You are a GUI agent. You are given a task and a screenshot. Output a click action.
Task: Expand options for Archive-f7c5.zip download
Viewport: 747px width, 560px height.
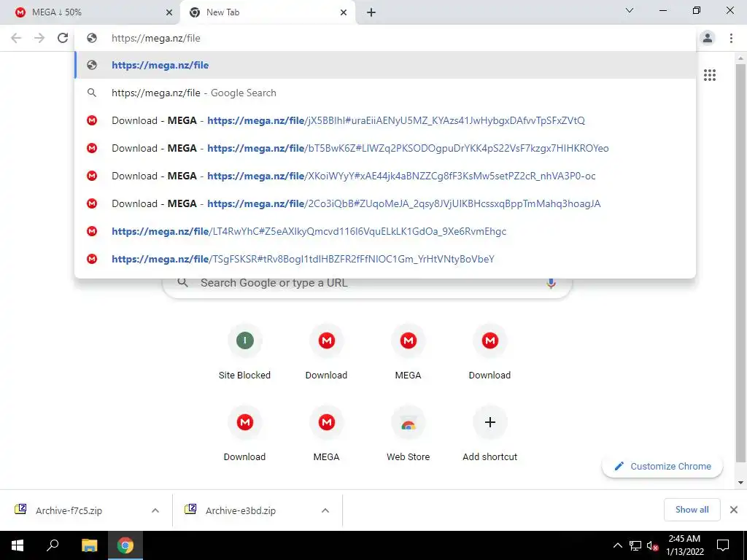(155, 510)
